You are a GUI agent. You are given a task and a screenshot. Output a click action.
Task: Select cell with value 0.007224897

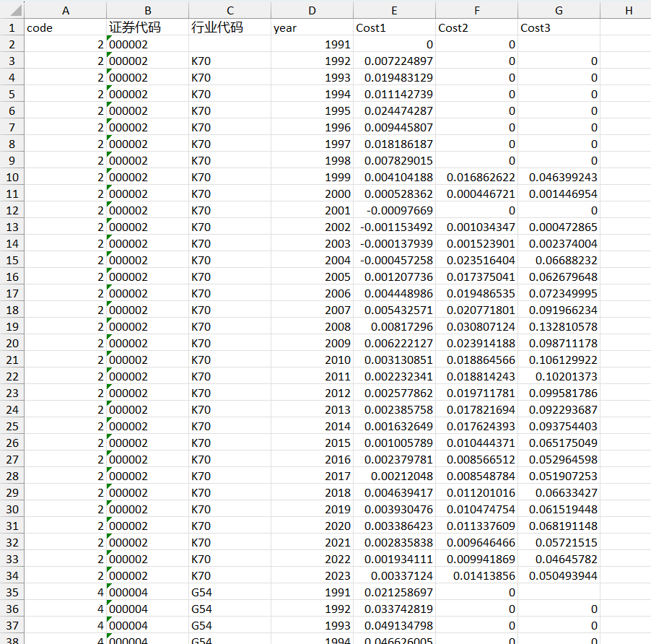(394, 61)
